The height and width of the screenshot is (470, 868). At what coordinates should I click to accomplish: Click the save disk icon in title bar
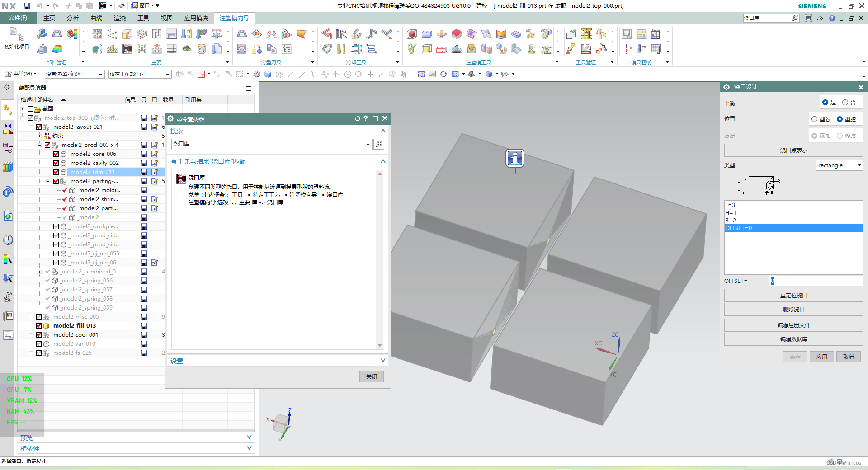pos(27,6)
